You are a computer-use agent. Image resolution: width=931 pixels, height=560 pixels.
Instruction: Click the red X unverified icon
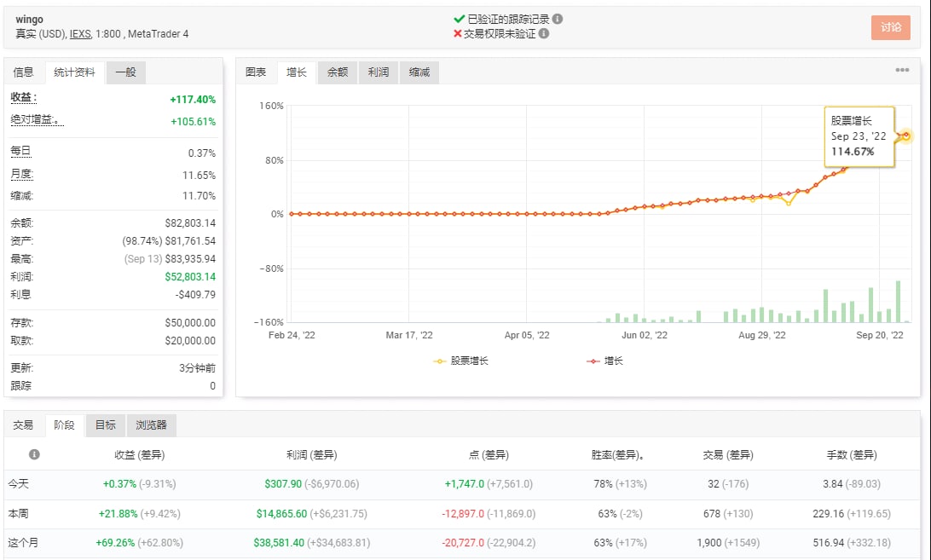pyautogui.click(x=457, y=34)
